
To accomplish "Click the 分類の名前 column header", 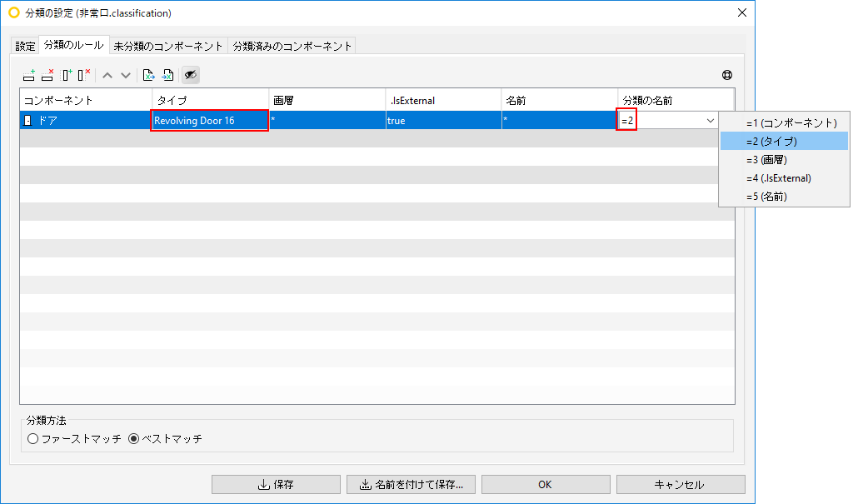I will tap(676, 100).
